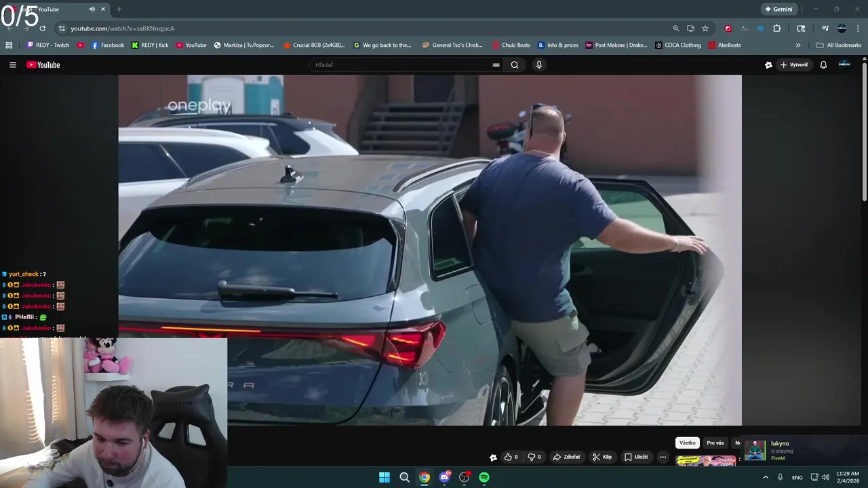Expand the hidden bookmarks overflow chevron

[798, 45]
